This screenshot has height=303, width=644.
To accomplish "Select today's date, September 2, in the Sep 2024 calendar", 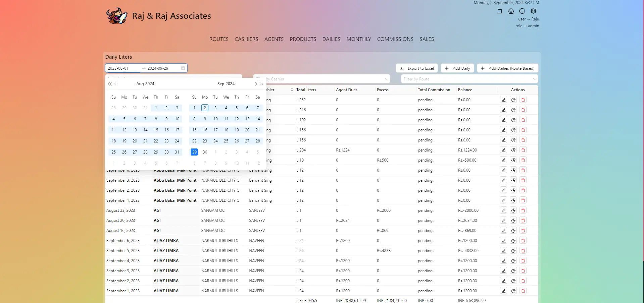I will pyautogui.click(x=205, y=108).
